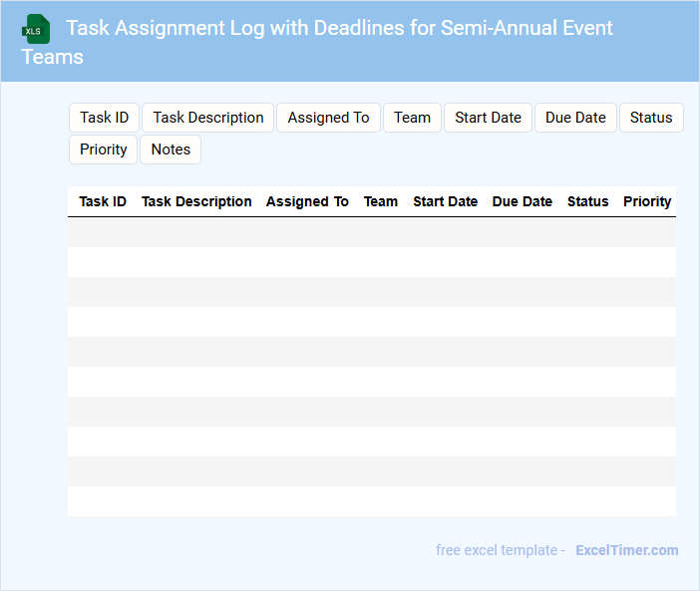Screen dimensions: 700x591
Task: Click the Priority column header
Action: [647, 201]
